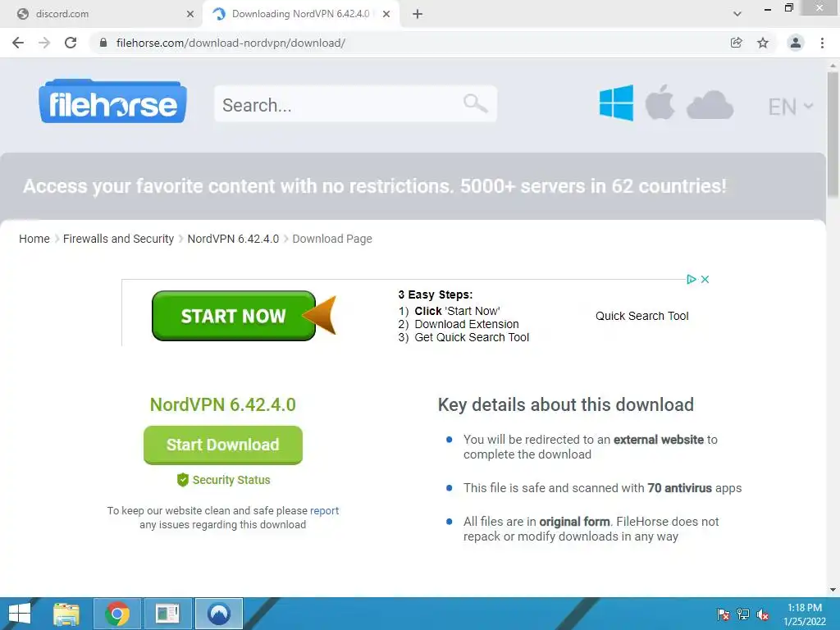
Task: Open the Chrome three-dot menu
Action: tap(822, 43)
